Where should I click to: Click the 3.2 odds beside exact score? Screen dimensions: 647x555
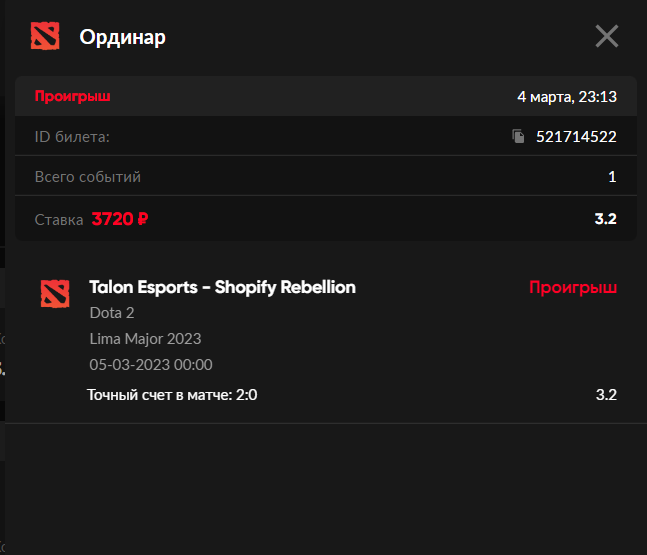pos(606,395)
